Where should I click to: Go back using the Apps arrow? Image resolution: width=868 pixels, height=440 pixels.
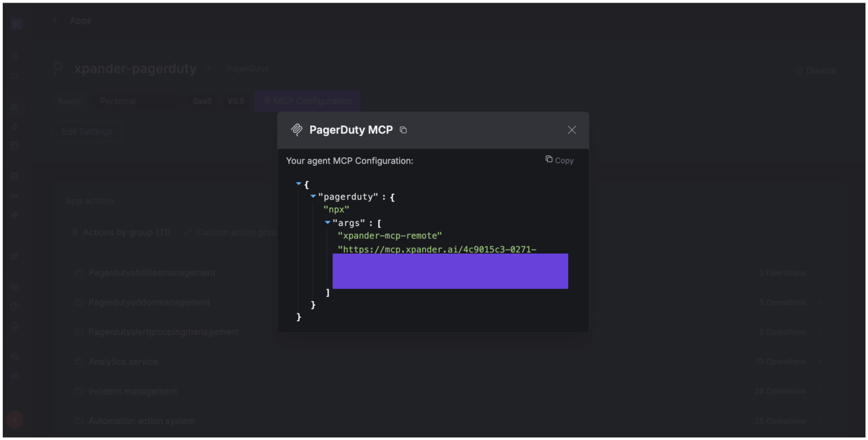pos(56,20)
